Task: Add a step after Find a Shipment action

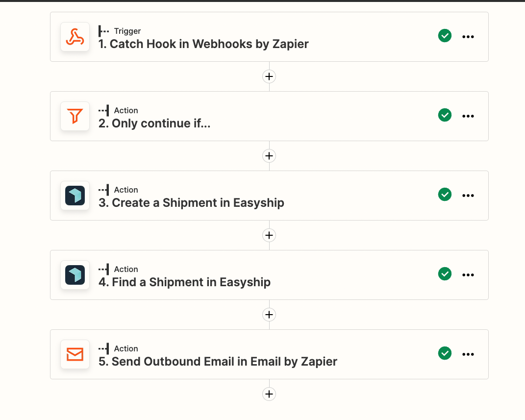Action: (269, 315)
